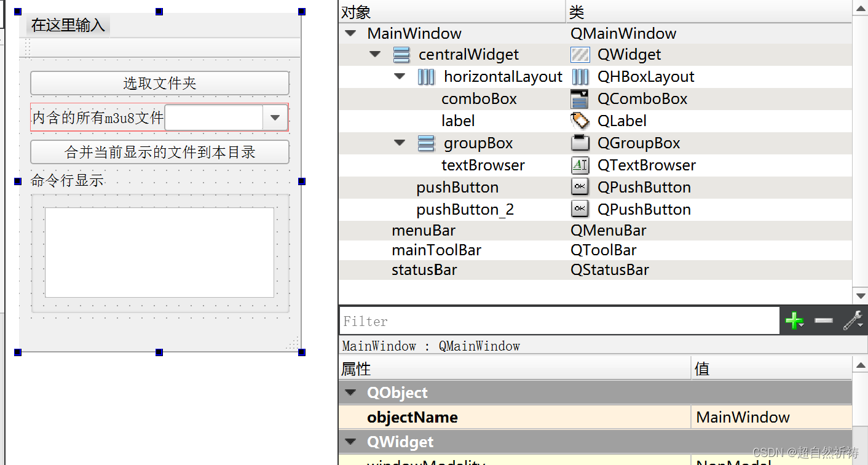Image resolution: width=868 pixels, height=465 pixels.
Task: Select the statusBar tree item
Action: pyautogui.click(x=424, y=270)
